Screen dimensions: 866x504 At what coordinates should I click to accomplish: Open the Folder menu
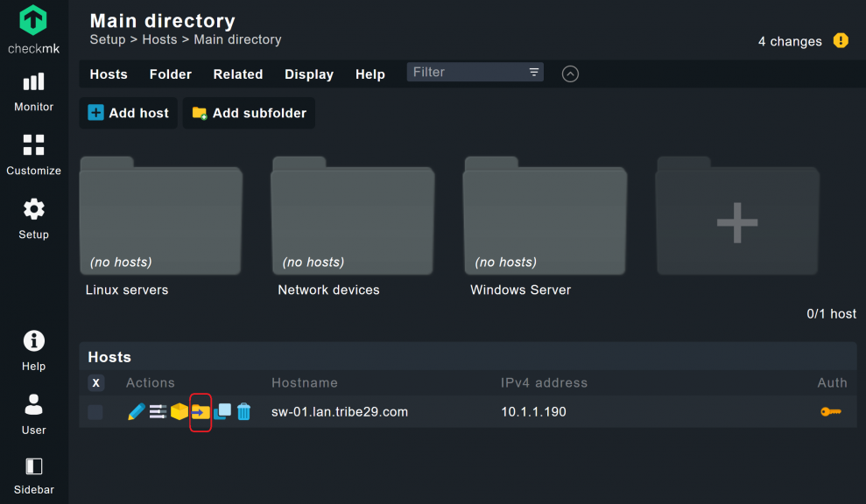(x=170, y=74)
